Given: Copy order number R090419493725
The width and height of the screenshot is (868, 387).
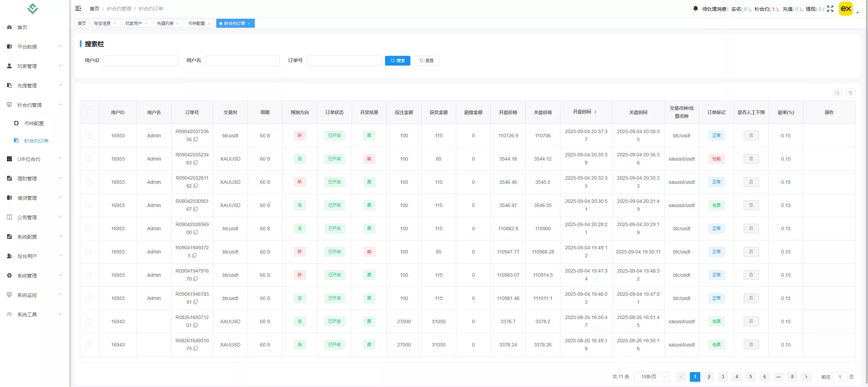Looking at the screenshot, I should click(194, 256).
